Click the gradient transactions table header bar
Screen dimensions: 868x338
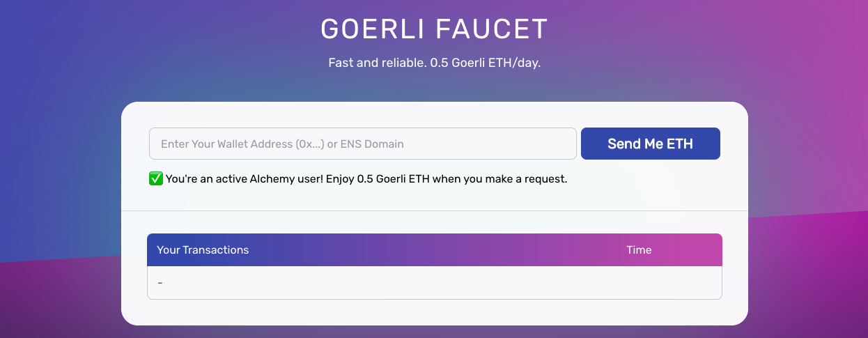tap(435, 249)
